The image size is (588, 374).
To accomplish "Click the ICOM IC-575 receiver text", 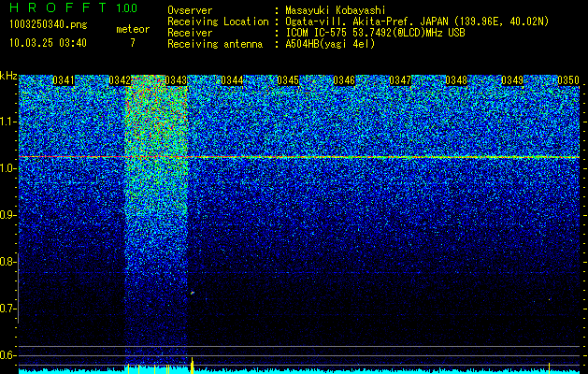I will pyautogui.click(x=376, y=33).
